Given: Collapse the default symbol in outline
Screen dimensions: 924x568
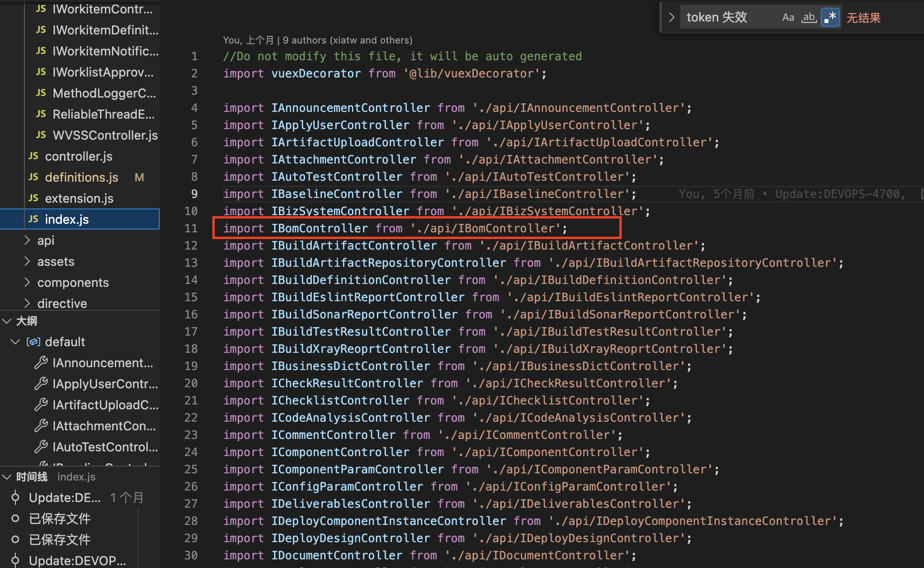Looking at the screenshot, I should tap(15, 342).
